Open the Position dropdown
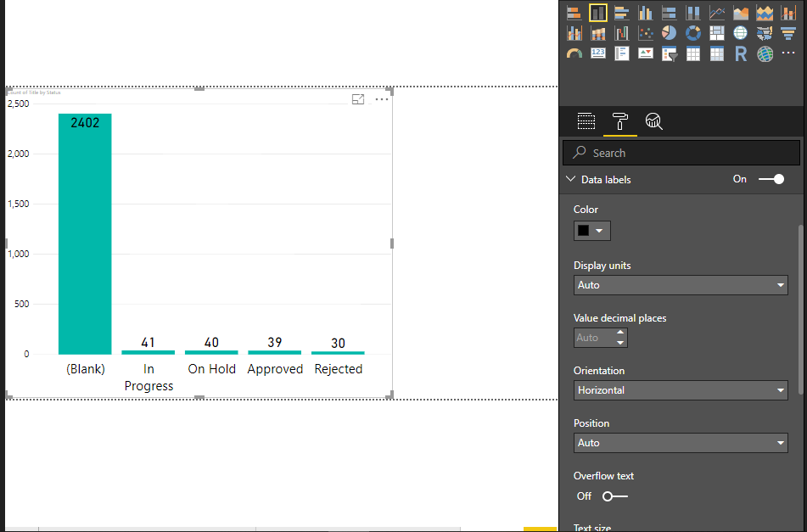The image size is (807, 532). [681, 442]
